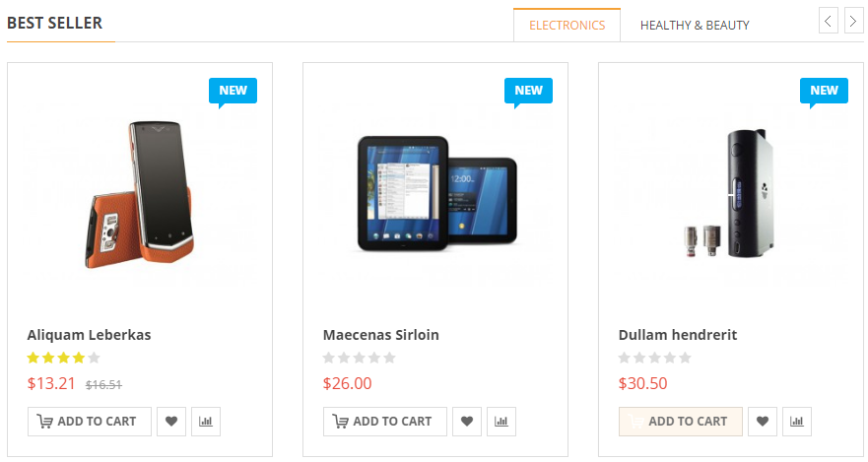The height and width of the screenshot is (462, 868).
Task: Switch to the Electronics tab
Action: [x=567, y=26]
